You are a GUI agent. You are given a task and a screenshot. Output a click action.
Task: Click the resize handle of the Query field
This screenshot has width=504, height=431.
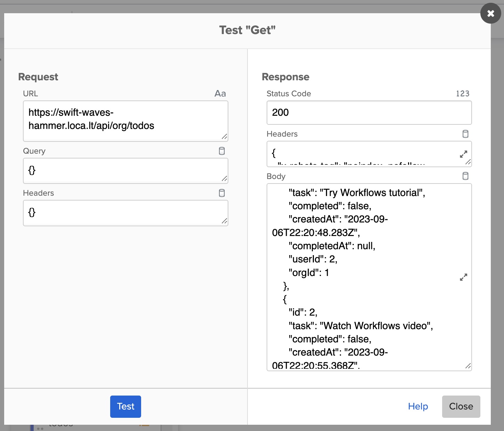pyautogui.click(x=225, y=179)
